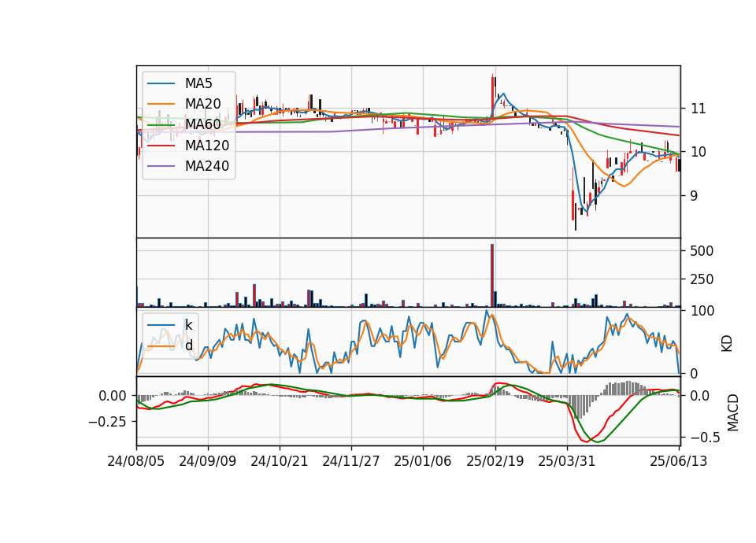Screen dimensions: 756x543
Task: Click the price axis value 10
Action: click(x=699, y=152)
